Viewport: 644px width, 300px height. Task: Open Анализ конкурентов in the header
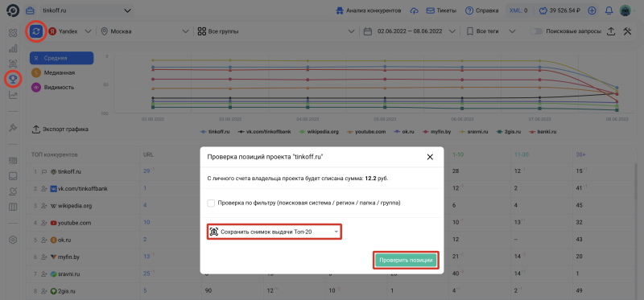[x=369, y=10]
